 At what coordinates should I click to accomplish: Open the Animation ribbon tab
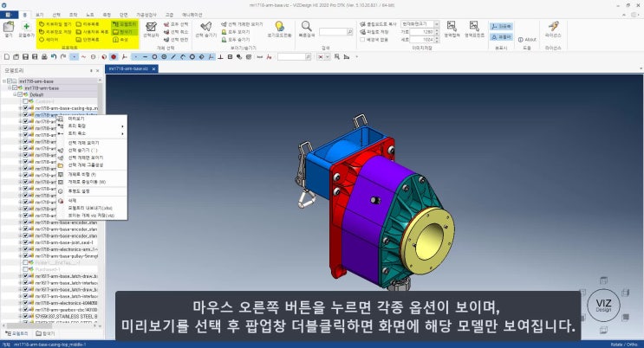[192, 15]
